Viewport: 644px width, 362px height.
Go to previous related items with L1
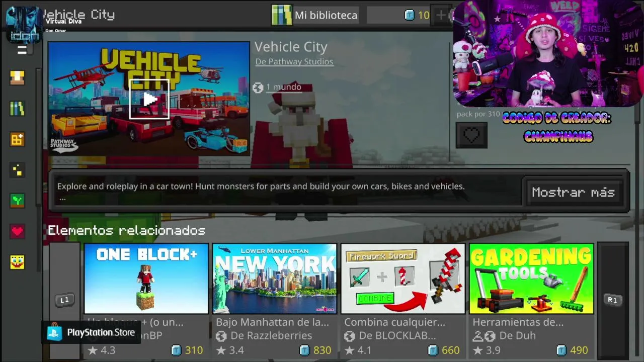click(x=64, y=300)
